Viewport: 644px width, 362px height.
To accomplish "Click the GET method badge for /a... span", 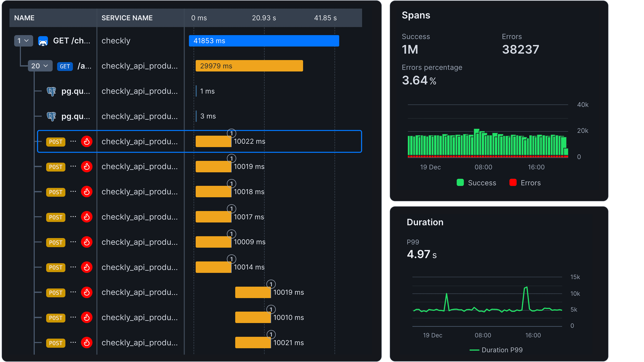I will (65, 67).
